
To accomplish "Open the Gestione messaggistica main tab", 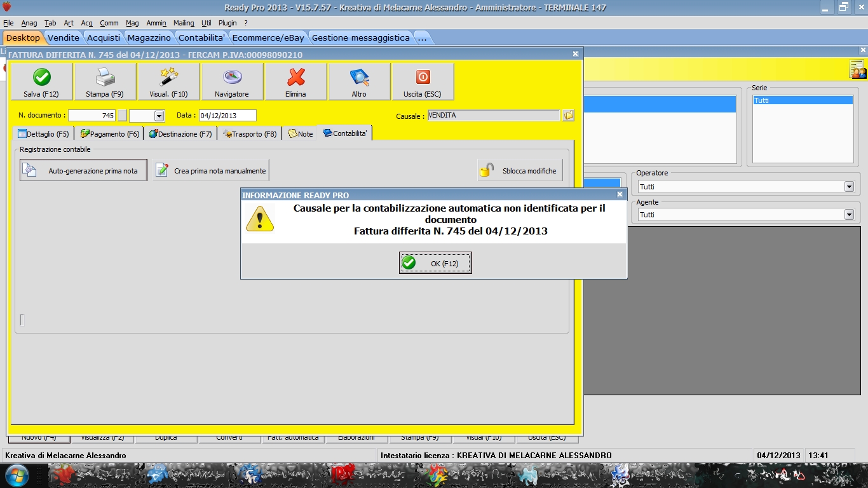I will 361,37.
